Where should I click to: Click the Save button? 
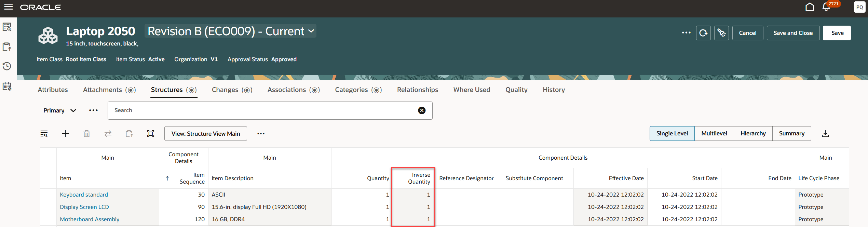pyautogui.click(x=837, y=33)
